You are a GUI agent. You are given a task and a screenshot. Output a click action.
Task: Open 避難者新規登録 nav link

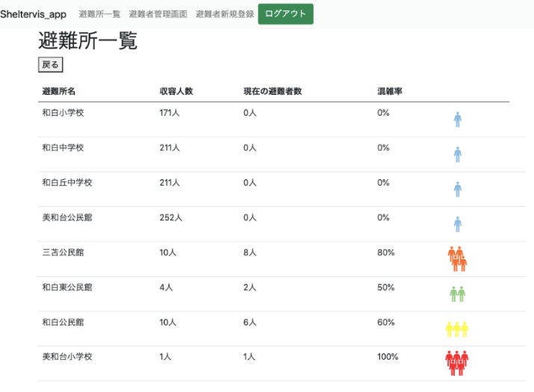[x=225, y=14]
